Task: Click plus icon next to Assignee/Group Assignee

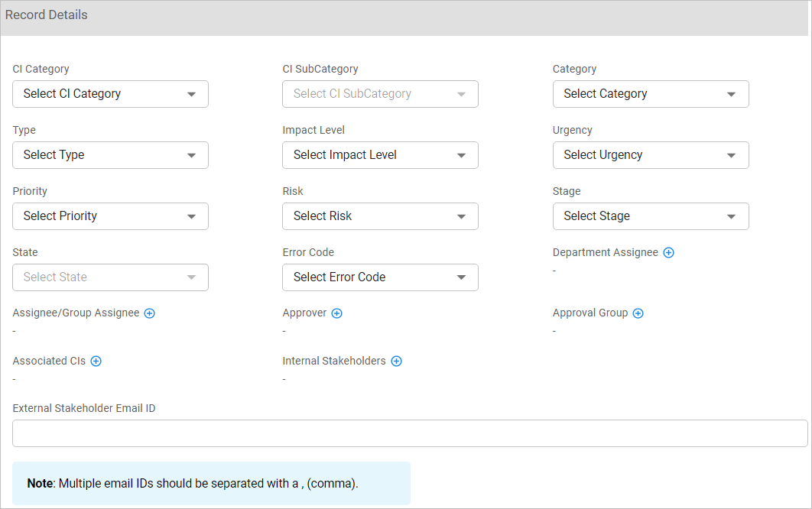Action: point(150,313)
